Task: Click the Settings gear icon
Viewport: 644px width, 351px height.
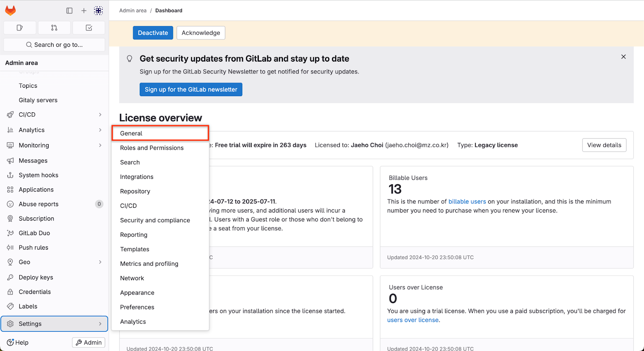Action: coord(10,324)
